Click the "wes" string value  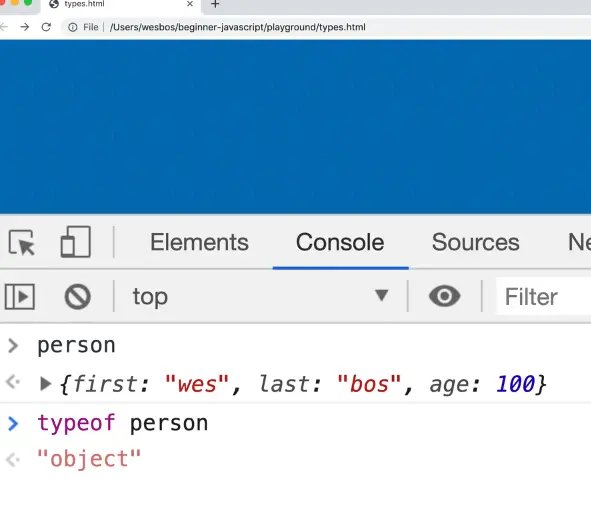click(x=197, y=384)
